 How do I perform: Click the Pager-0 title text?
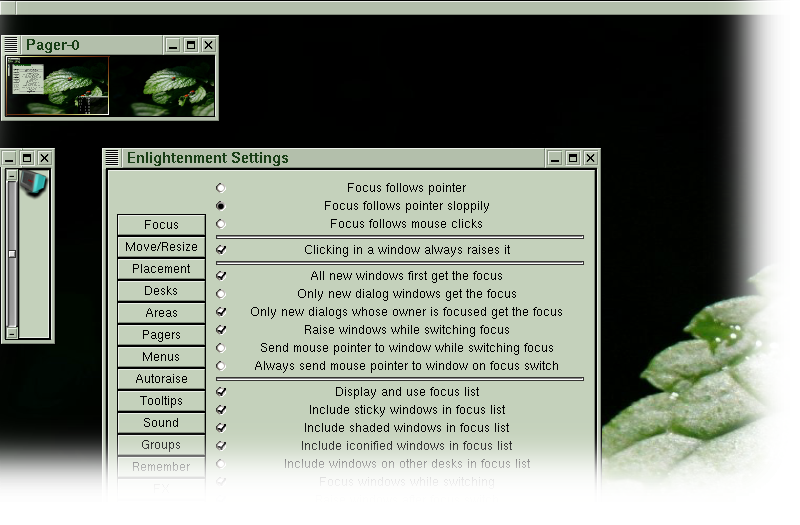(53, 45)
